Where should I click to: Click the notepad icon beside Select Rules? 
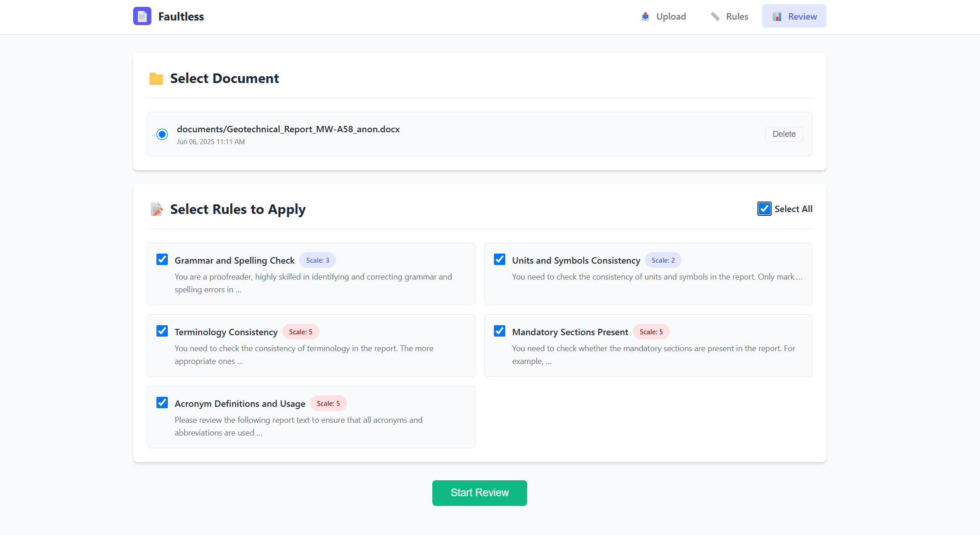tap(156, 209)
